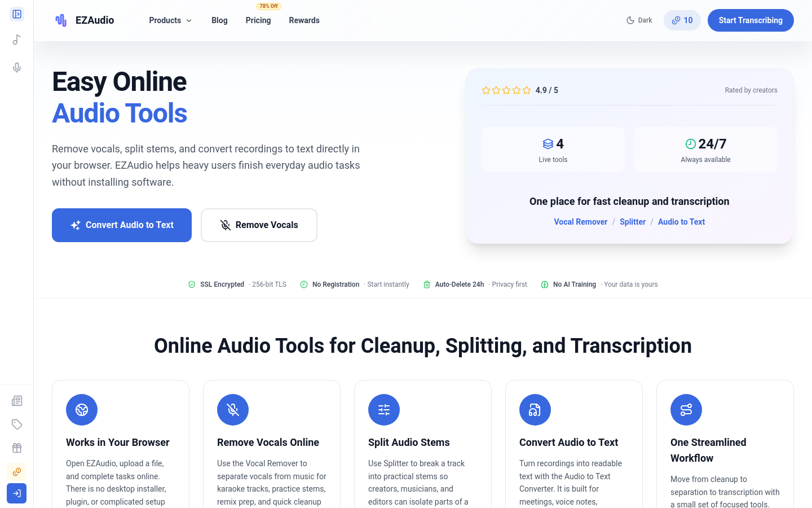812x508 pixels.
Task: Click the No AI Training label
Action: (575, 284)
